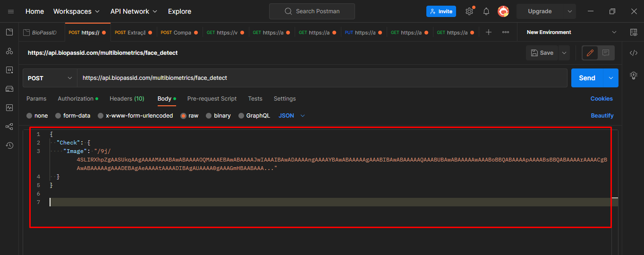Open the Monitors sidebar panel
The width and height of the screenshot is (644, 255).
pyautogui.click(x=9, y=108)
